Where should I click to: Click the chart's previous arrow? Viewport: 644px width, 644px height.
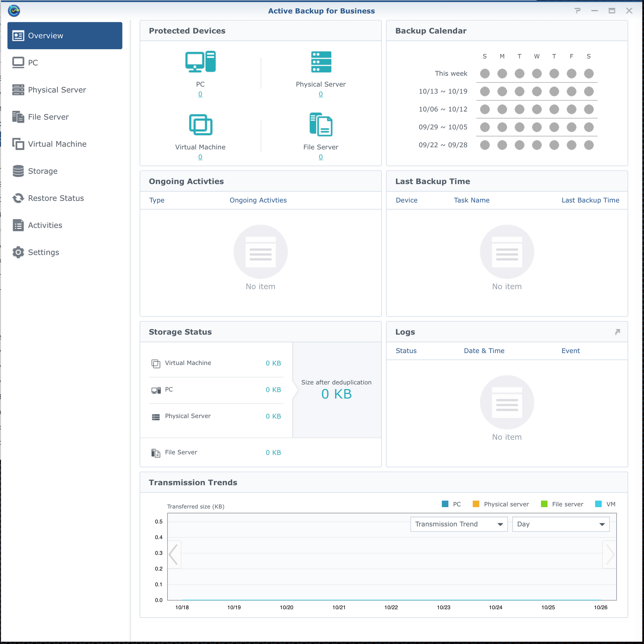[x=174, y=555]
